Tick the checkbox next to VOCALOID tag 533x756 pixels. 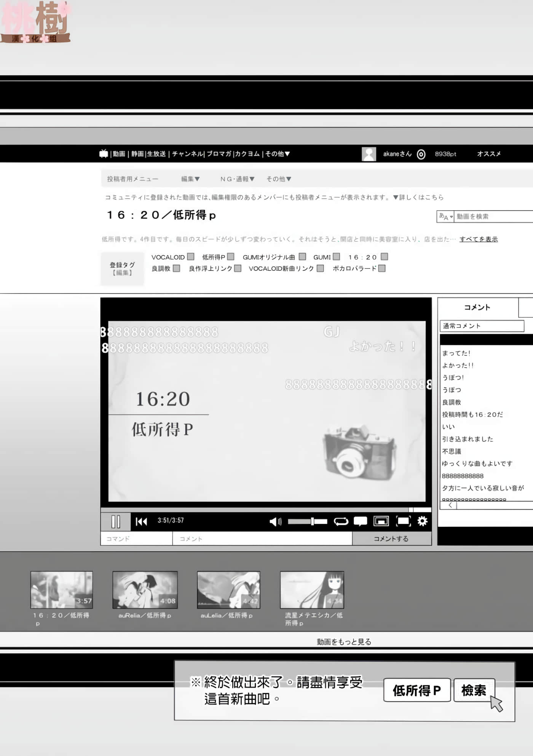tap(191, 257)
